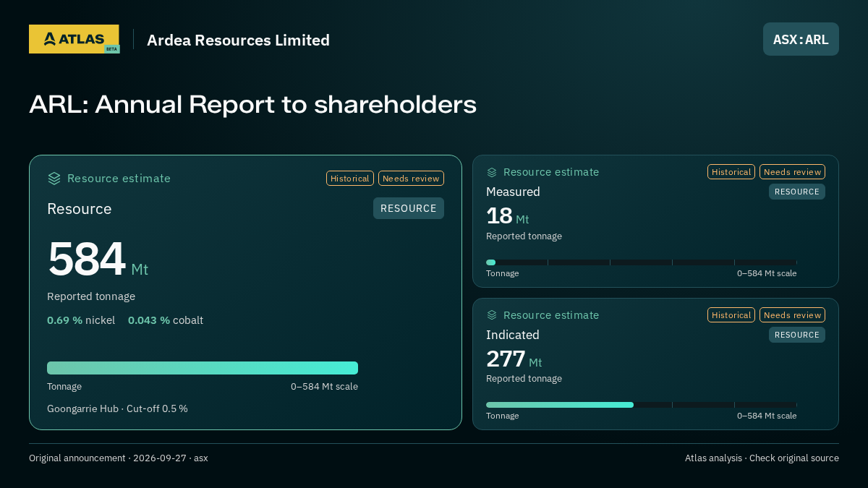This screenshot has width=868, height=488.
Task: Click the Reported tonnage caption under 277 Mt
Action: point(524,379)
